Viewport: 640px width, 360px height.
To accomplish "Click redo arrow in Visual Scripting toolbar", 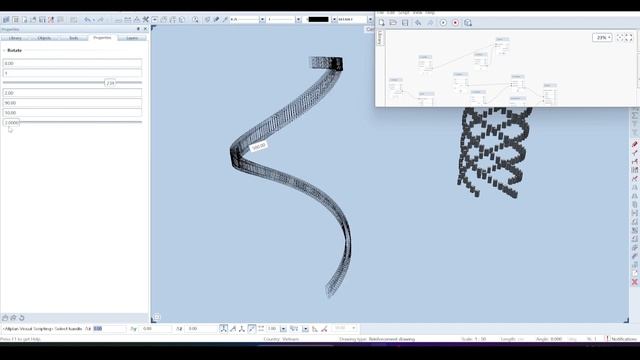I will click(430, 23).
